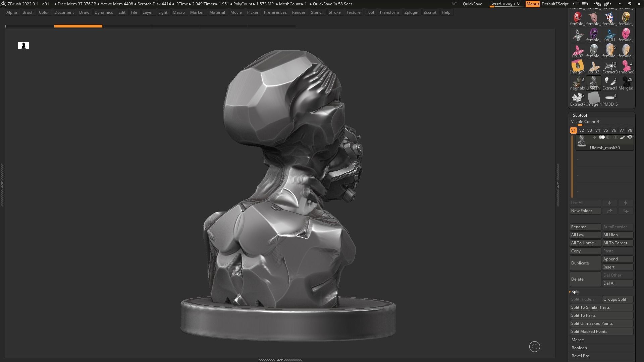Open the Brush menu

28,12
